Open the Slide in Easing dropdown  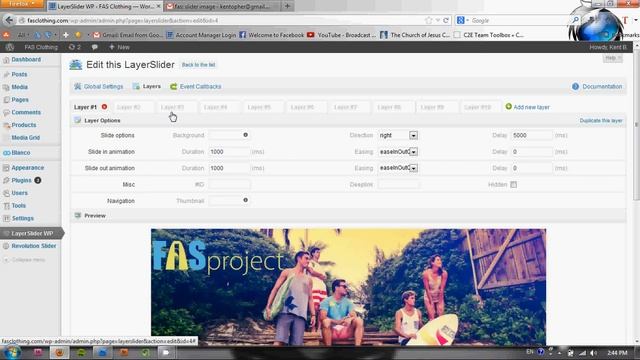point(398,151)
